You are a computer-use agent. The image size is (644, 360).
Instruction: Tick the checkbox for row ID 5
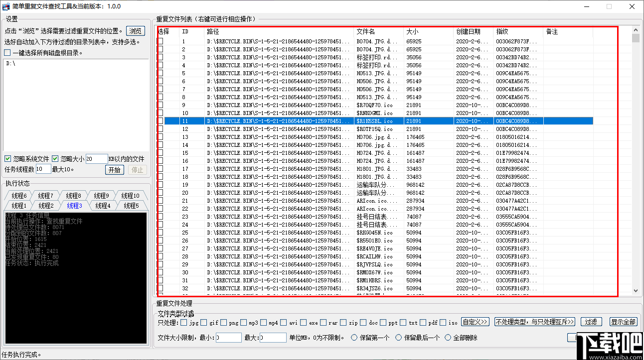[161, 73]
